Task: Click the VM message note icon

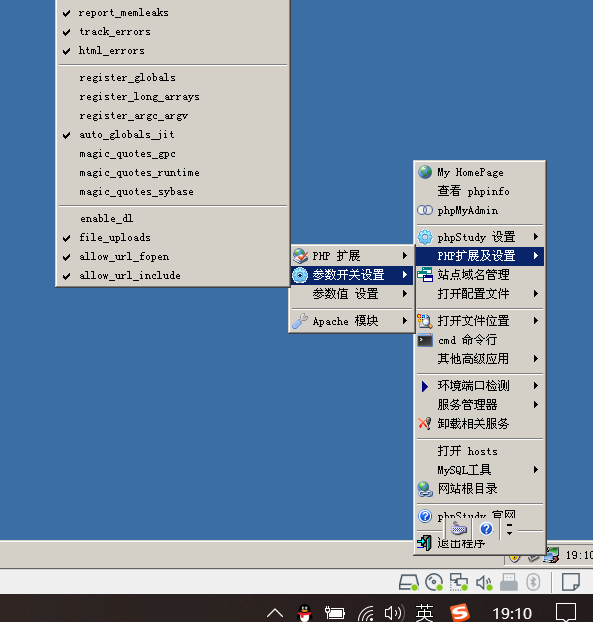Action: [571, 582]
